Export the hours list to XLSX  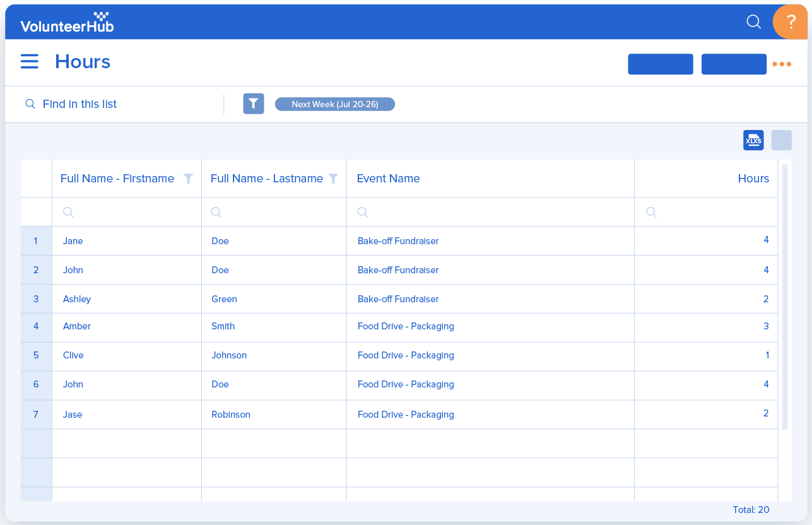click(x=753, y=139)
